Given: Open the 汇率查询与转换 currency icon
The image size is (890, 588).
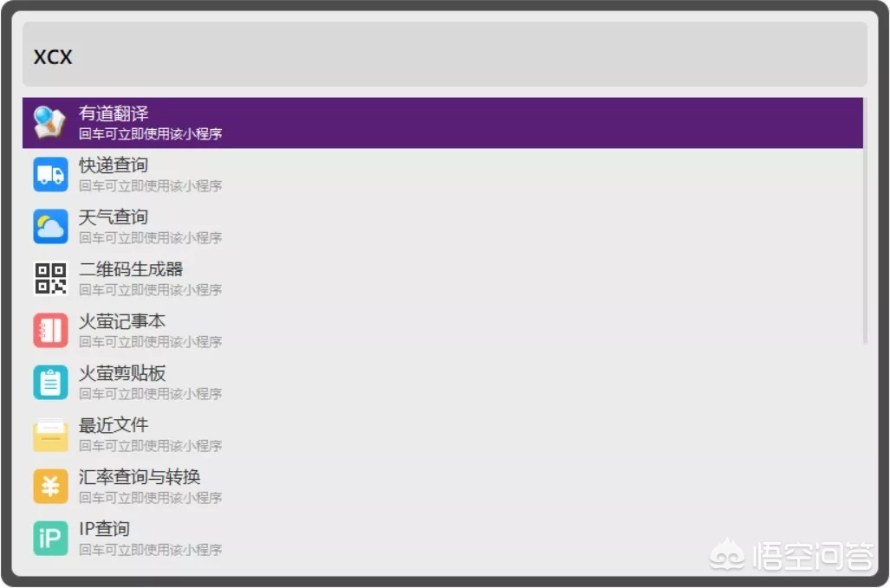Looking at the screenshot, I should (x=49, y=486).
